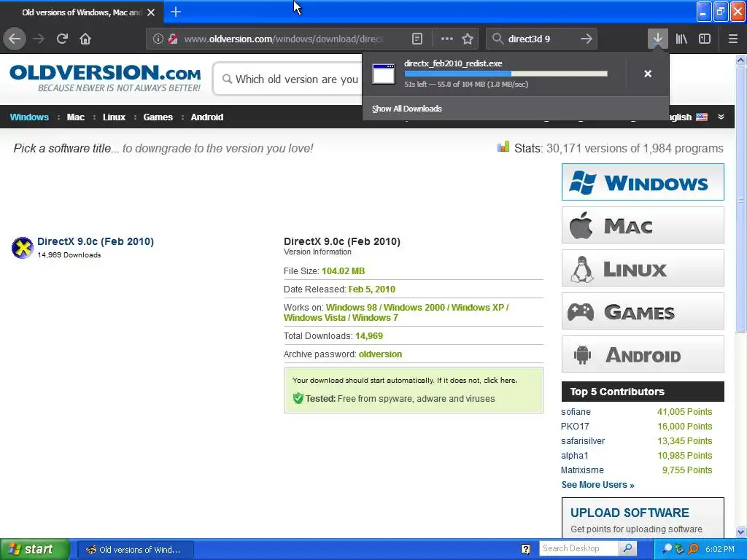Image resolution: width=747 pixels, height=560 pixels.
Task: Open a new browser tab
Action: 176,12
